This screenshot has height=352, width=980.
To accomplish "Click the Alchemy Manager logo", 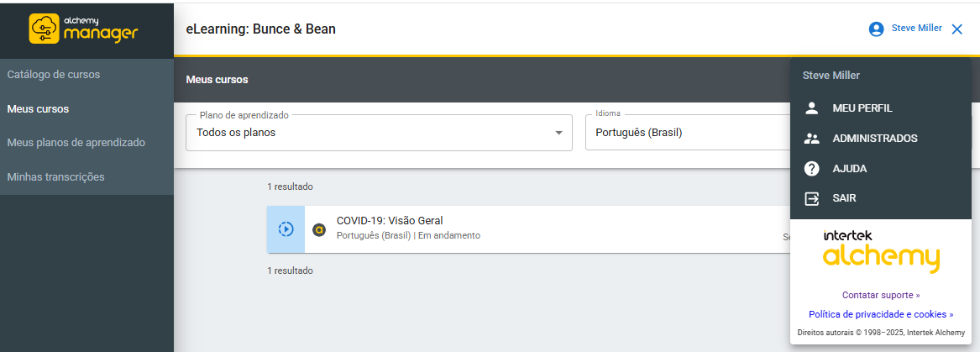I will click(x=86, y=29).
